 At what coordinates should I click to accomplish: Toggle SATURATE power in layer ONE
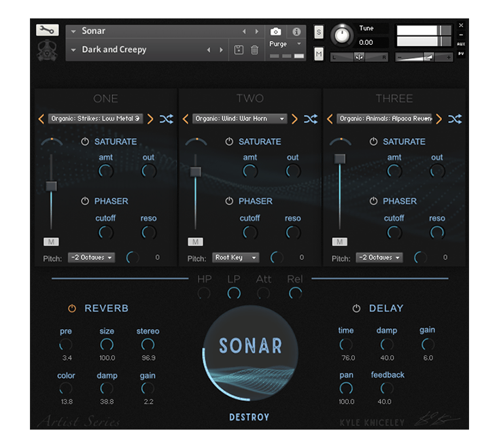coord(85,141)
